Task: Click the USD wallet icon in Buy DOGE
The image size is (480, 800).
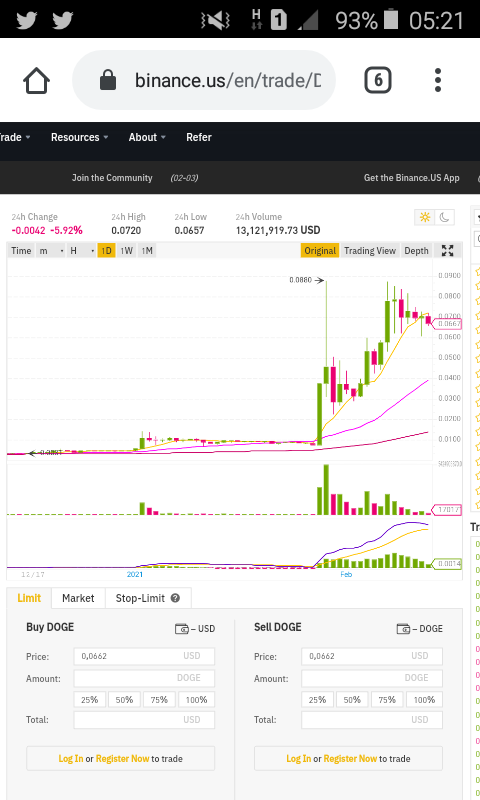Action: 182,629
